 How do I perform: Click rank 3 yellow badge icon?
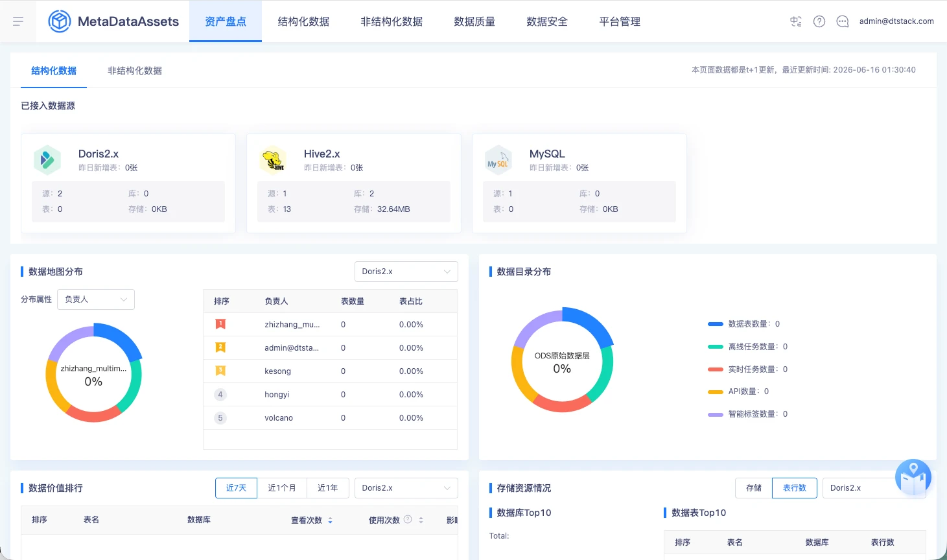pos(220,371)
